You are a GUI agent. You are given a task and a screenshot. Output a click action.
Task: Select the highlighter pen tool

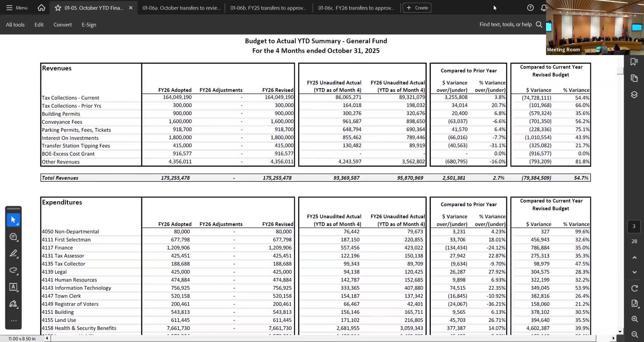[13, 253]
